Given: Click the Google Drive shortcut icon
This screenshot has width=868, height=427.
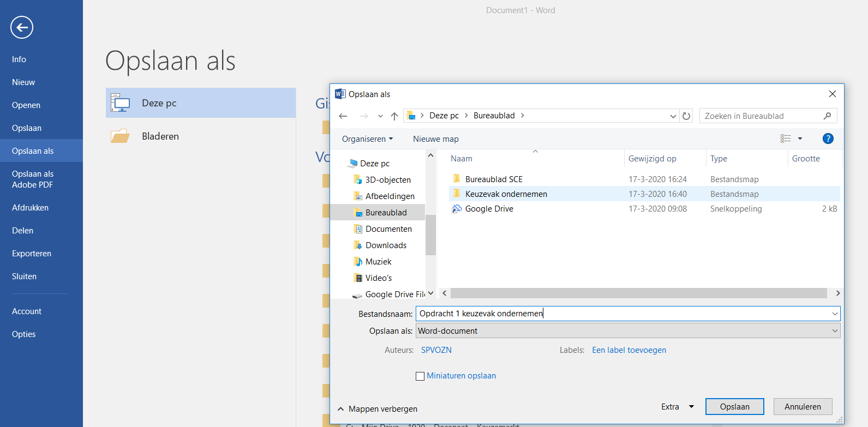Looking at the screenshot, I should point(457,208).
